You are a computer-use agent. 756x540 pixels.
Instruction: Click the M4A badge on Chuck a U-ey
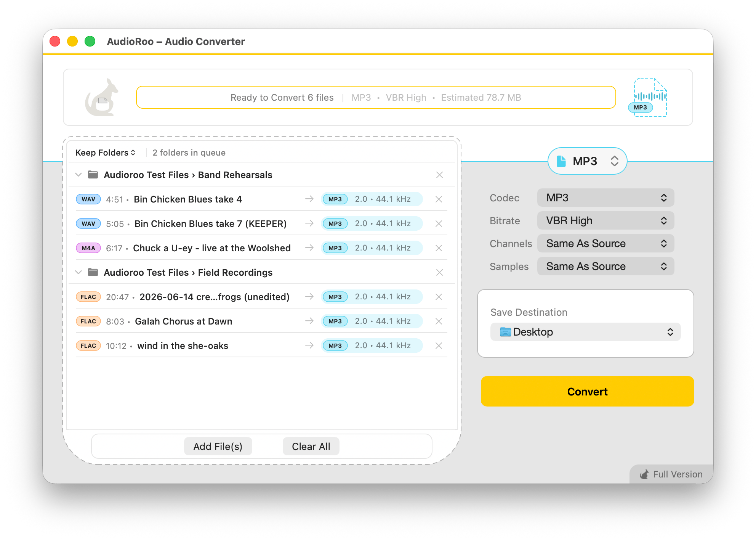click(88, 248)
